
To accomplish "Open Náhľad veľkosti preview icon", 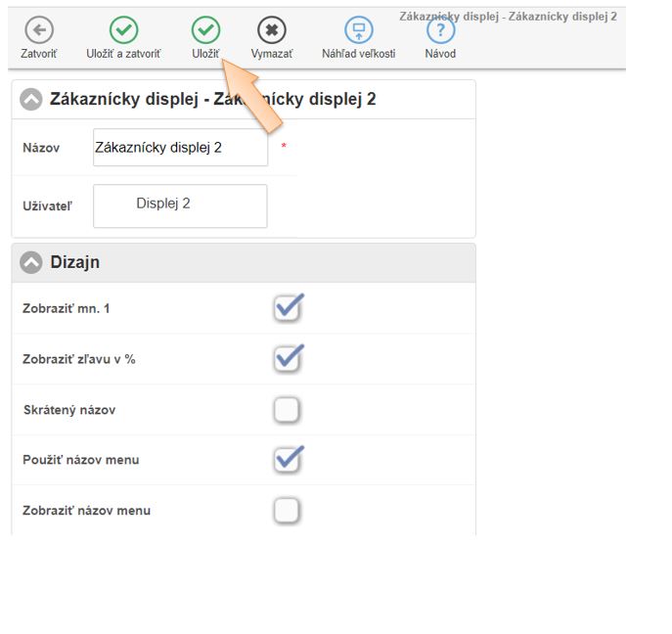I will (358, 29).
